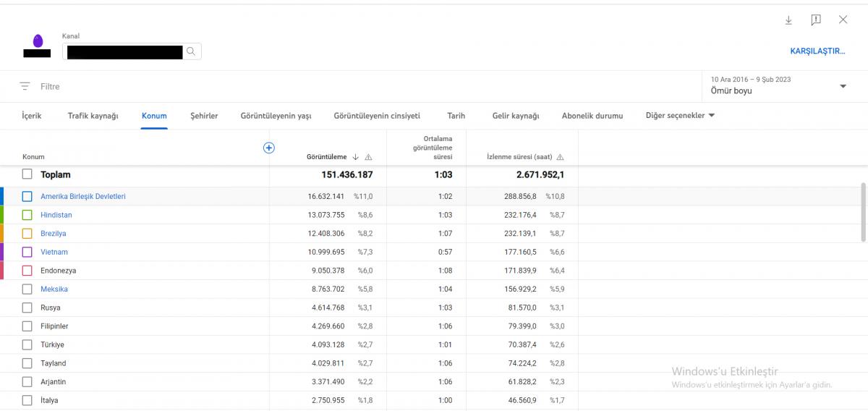Click the green color bar of Hindistan row
Viewport: 868px width, 411px height.
pos(2,215)
